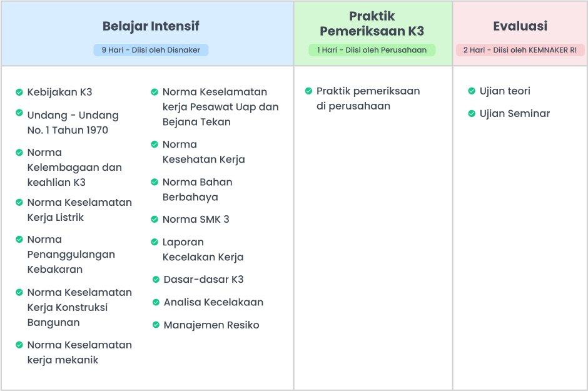Image resolution: width=588 pixels, height=391 pixels.
Task: Click the Undang-Undang No. 1 Tahun 1970 text
Action: 73,123
